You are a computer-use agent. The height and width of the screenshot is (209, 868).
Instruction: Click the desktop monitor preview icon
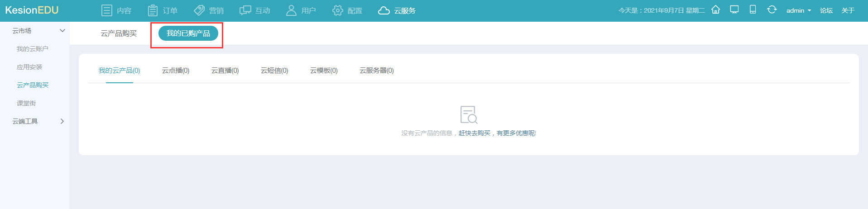point(734,10)
